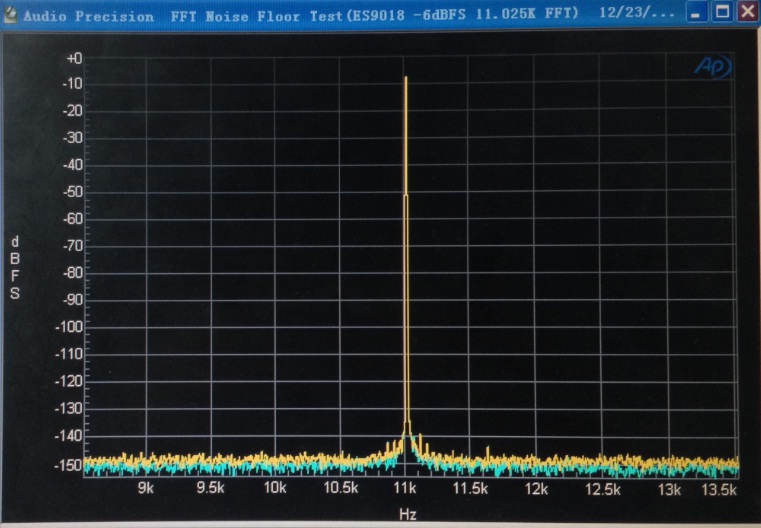Click the '9.5k' x-axis label
This screenshot has width=761, height=528.
[210, 488]
